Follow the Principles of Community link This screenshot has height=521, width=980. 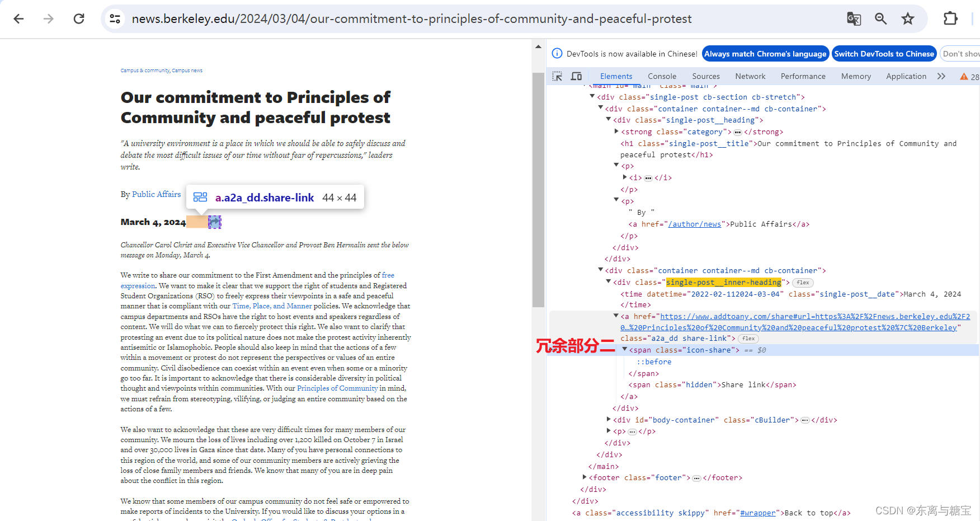coord(337,388)
